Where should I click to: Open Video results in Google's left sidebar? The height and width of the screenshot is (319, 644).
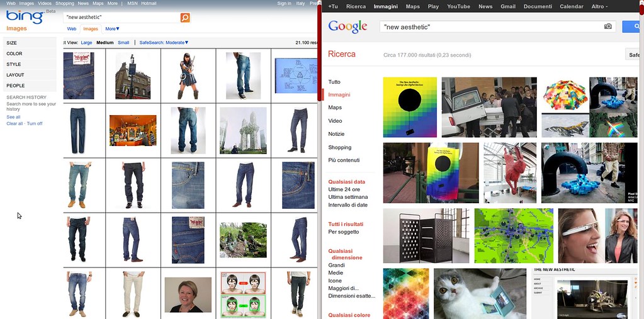point(335,121)
